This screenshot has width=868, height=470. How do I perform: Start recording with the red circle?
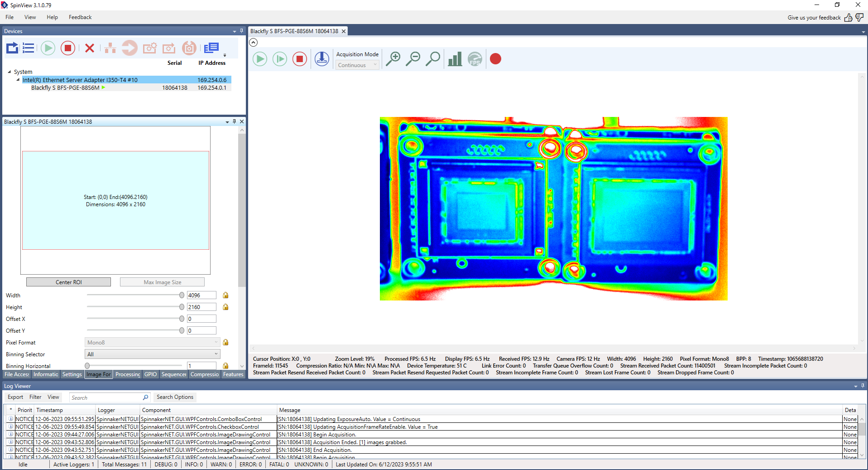pyautogui.click(x=495, y=59)
